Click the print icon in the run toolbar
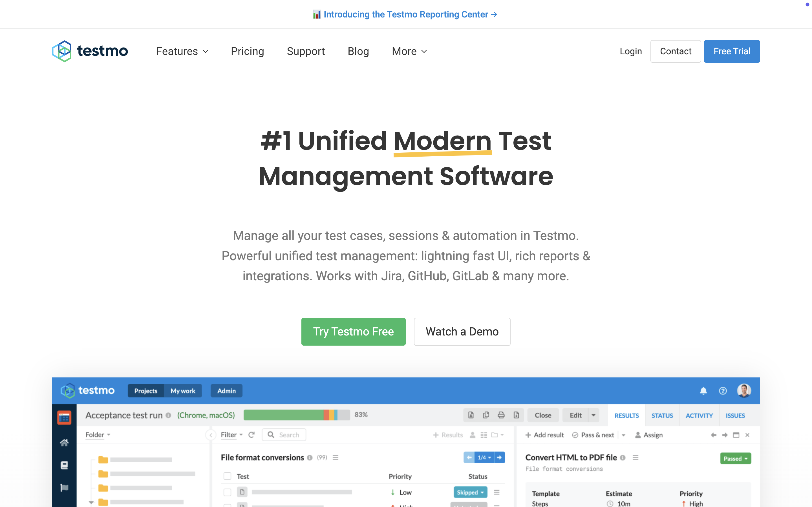 (x=501, y=415)
